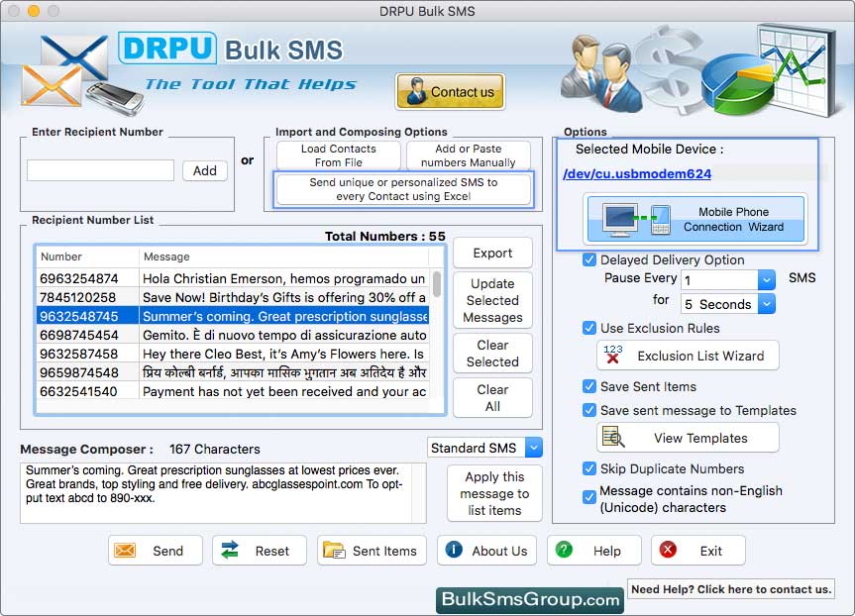Click the Contact us button
The image size is (855, 616).
coord(450,91)
